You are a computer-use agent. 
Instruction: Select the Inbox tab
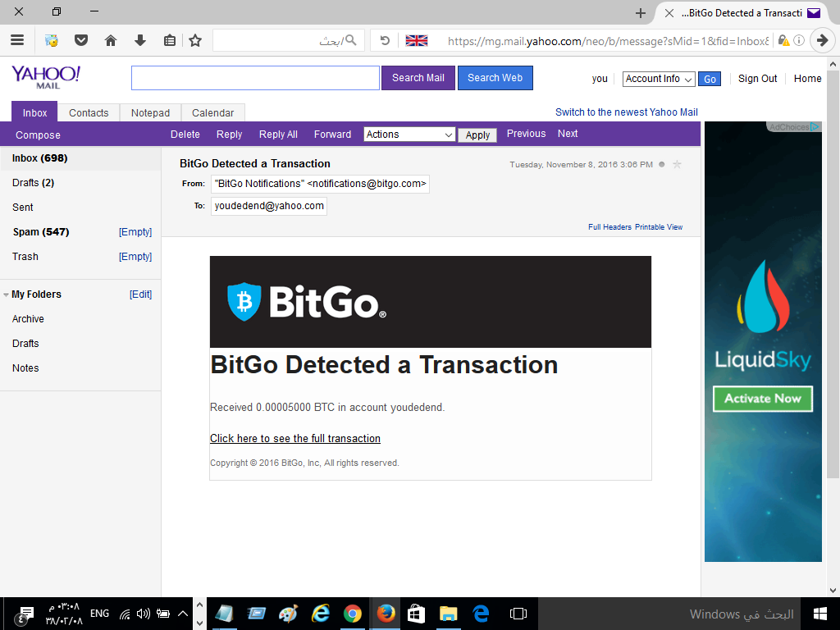point(34,112)
